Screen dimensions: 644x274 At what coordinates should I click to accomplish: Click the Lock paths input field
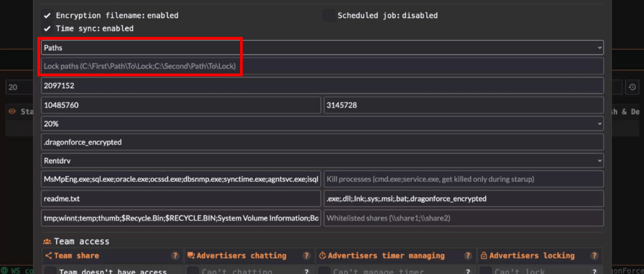[x=322, y=66]
